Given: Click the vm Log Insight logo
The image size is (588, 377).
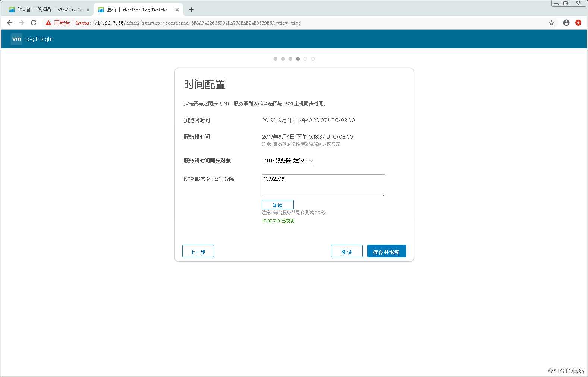Looking at the screenshot, I should 32,39.
